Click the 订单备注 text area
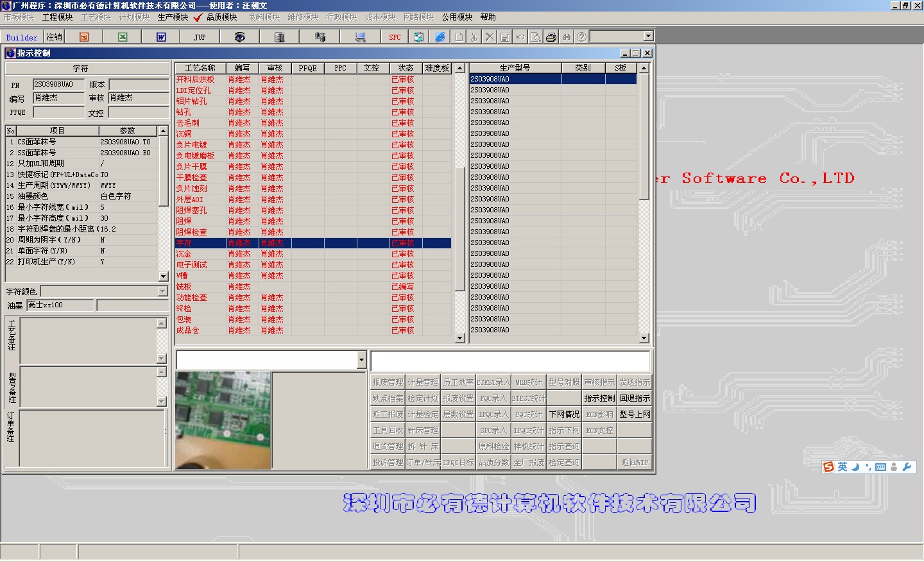Viewport: 924px width, 562px height. 92,438
